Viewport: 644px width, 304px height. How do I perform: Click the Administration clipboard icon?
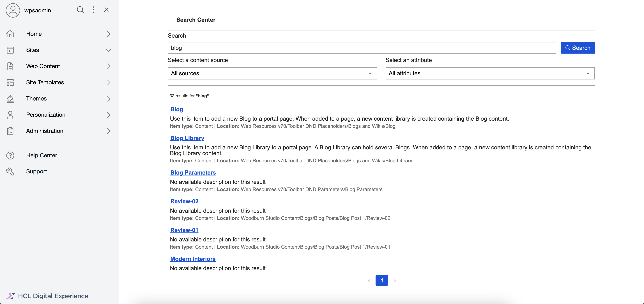[10, 131]
